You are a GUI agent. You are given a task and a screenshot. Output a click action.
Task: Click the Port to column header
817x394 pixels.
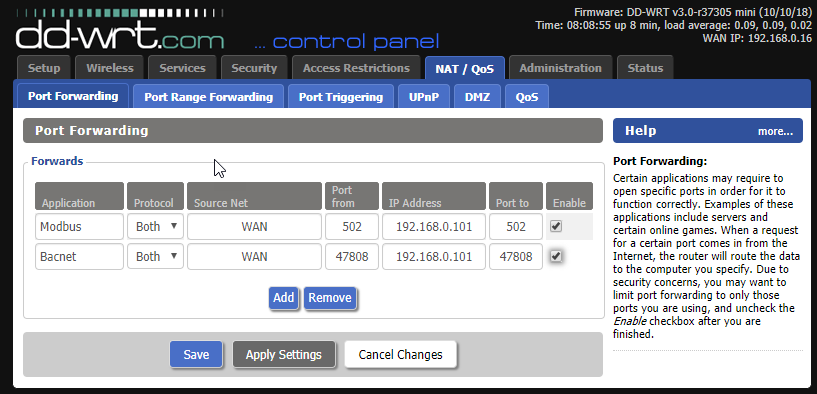tap(516, 196)
